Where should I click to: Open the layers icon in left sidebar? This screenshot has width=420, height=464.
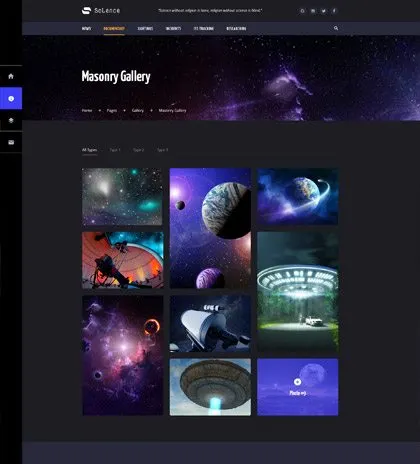pyautogui.click(x=11, y=120)
